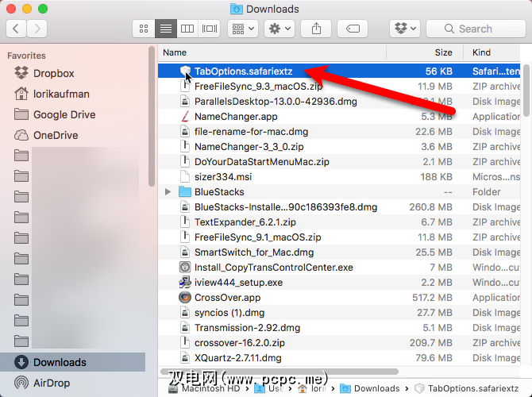Viewport: 532px width, 397px height.
Task: Click the Dropbox sidebar icon
Action: tap(21, 72)
